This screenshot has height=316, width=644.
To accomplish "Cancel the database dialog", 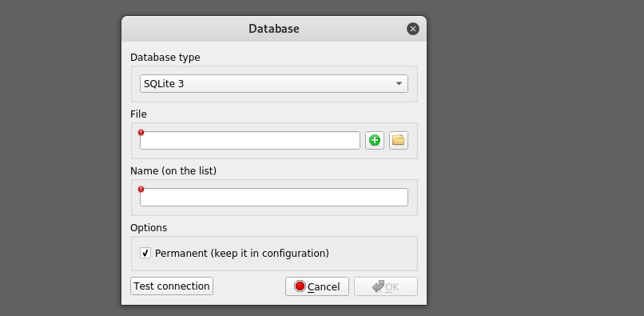I will click(x=317, y=286).
